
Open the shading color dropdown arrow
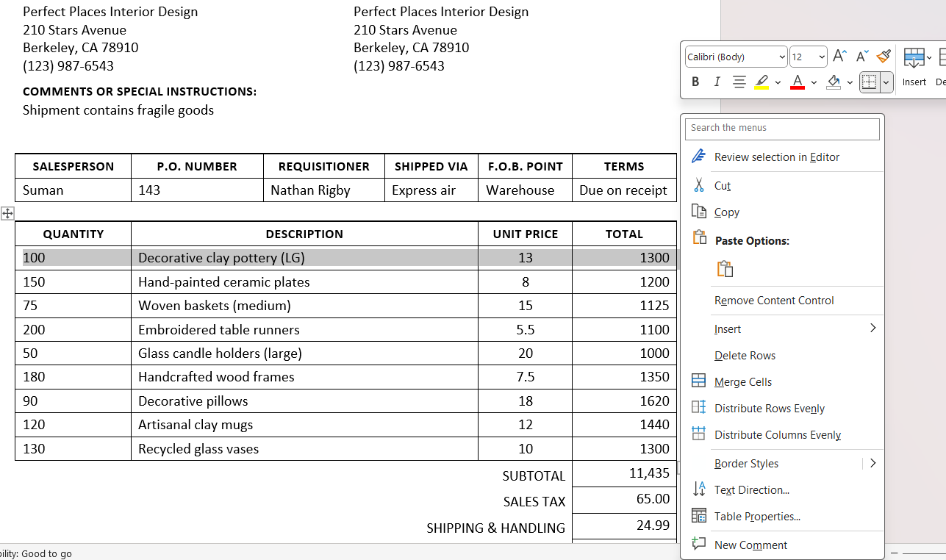click(850, 82)
